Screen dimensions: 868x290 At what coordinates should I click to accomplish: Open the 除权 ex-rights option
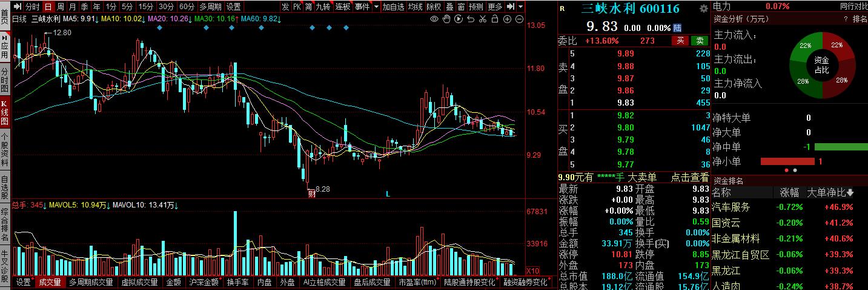pos(434,7)
